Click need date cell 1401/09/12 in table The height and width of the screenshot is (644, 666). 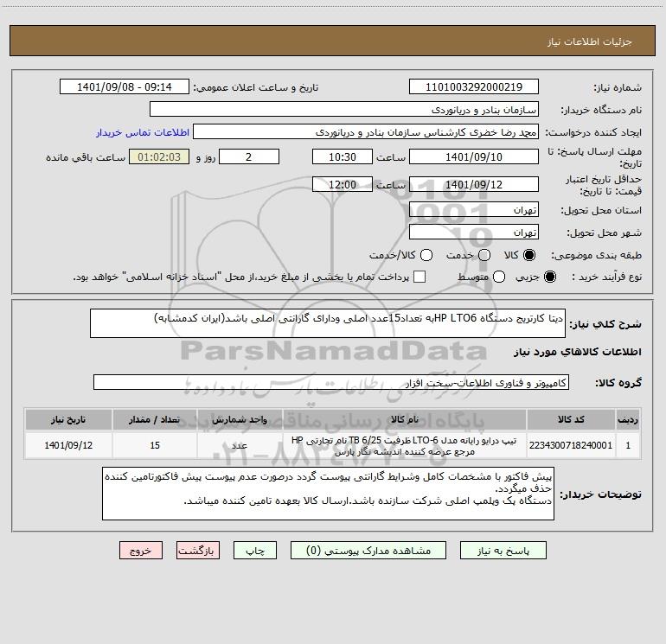(x=68, y=445)
